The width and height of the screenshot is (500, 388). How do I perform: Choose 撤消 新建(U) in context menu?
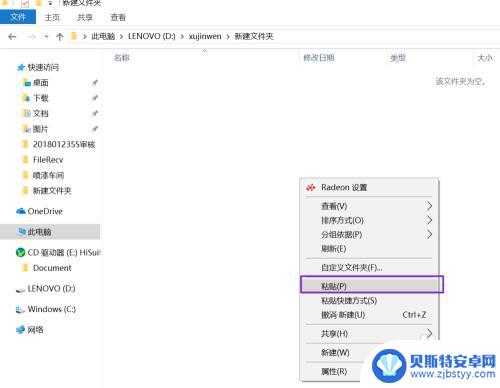tap(369, 315)
